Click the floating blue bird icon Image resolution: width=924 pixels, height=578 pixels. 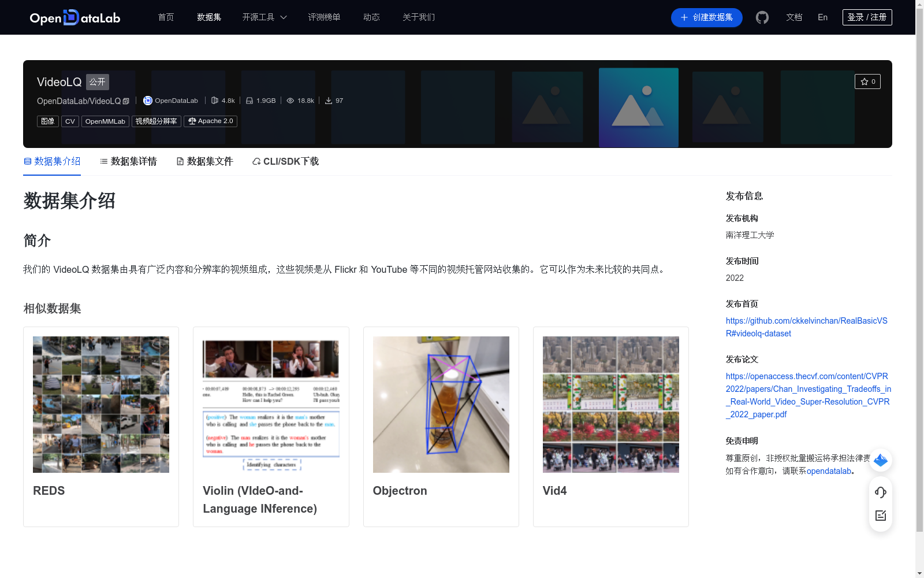(x=881, y=460)
